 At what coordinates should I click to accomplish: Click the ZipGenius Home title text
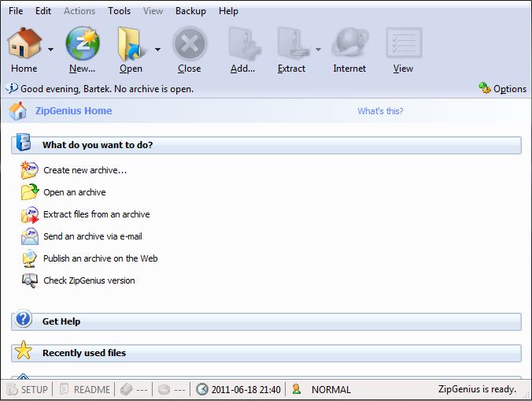[x=74, y=111]
